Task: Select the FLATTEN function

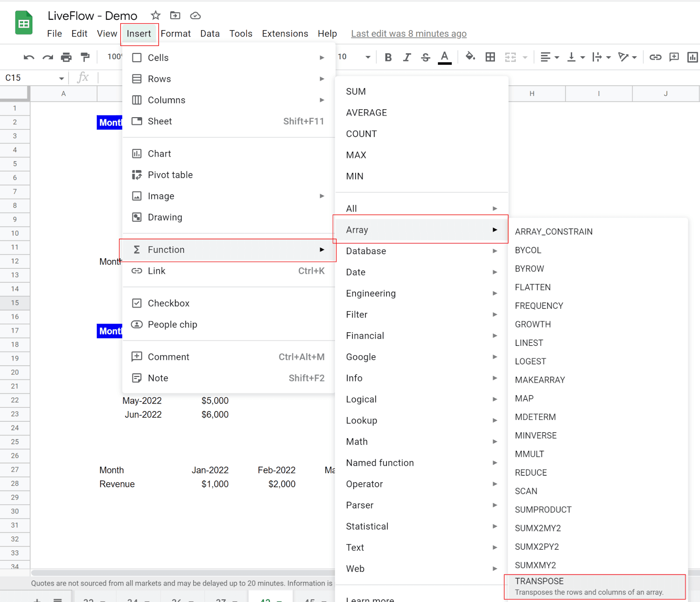Action: (x=598, y=287)
